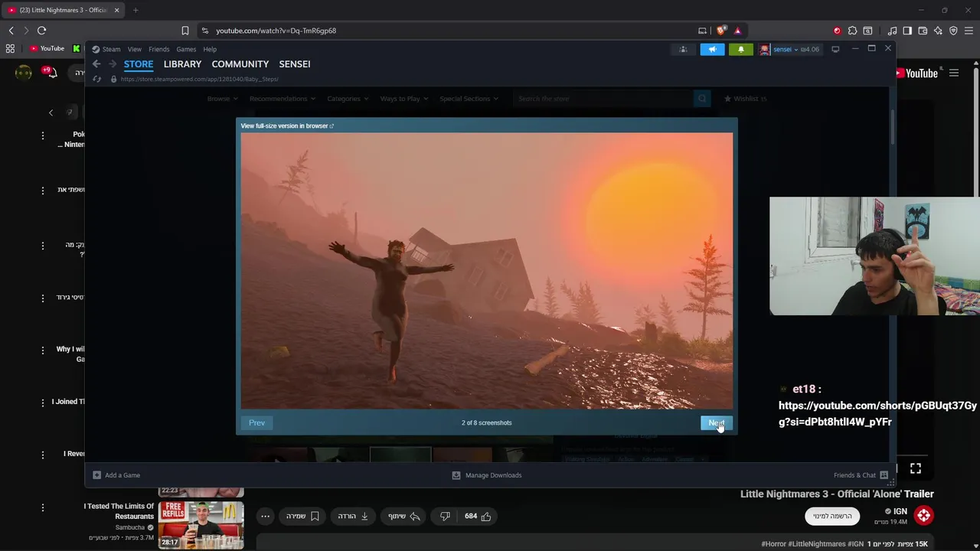Switch Steam to Big Picture mode icon
This screenshot has width=980, height=551.
(835, 49)
